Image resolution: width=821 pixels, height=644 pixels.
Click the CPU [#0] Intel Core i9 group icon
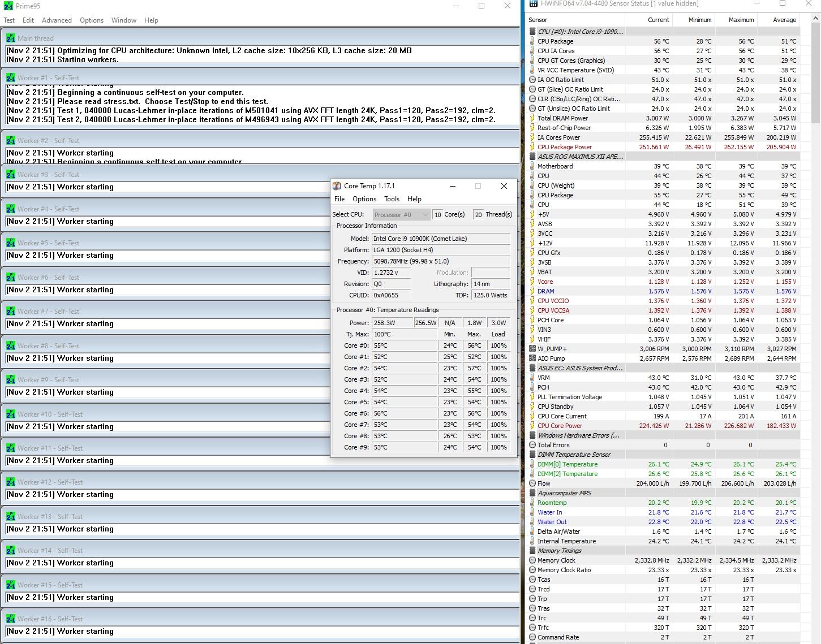point(532,32)
